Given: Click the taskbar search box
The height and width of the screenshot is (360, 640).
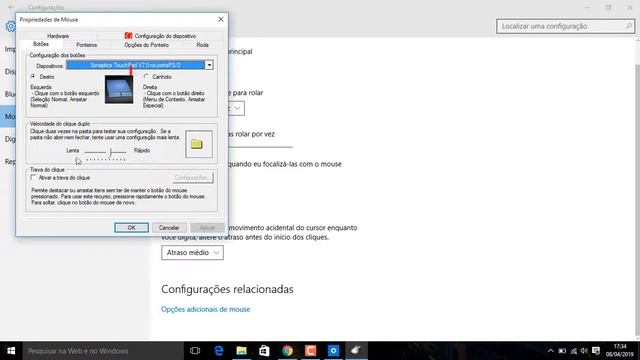Looking at the screenshot, I should tap(103, 351).
